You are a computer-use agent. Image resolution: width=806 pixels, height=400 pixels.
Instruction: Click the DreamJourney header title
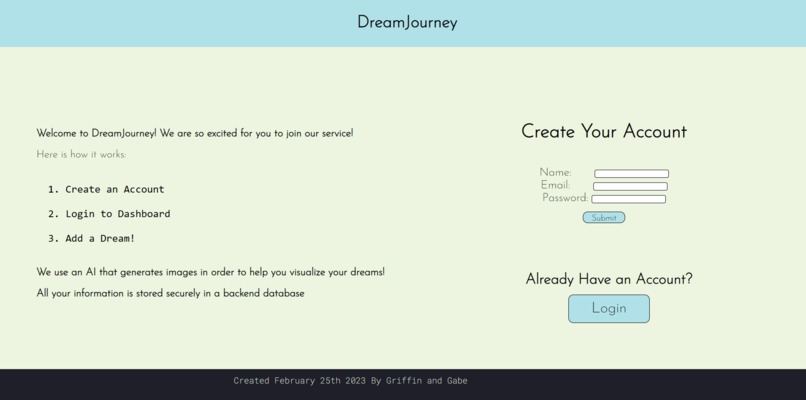click(407, 23)
